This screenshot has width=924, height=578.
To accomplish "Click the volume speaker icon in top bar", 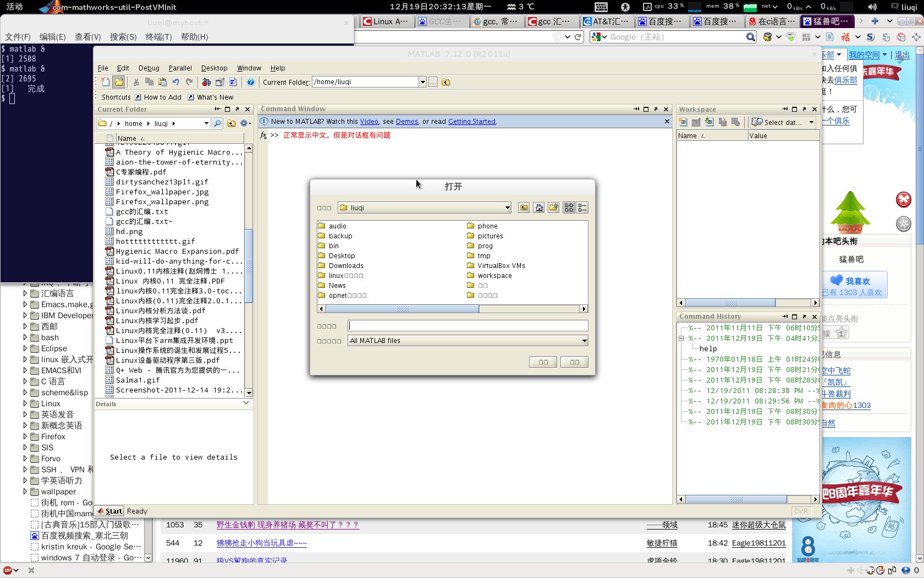I will click(872, 7).
